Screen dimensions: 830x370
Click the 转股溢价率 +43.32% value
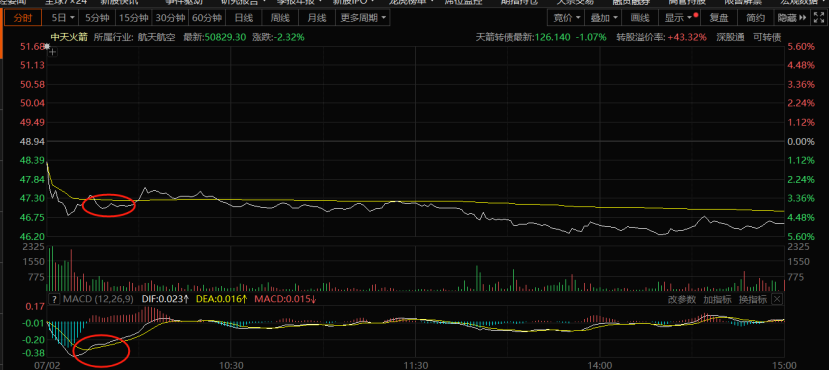coord(687,38)
